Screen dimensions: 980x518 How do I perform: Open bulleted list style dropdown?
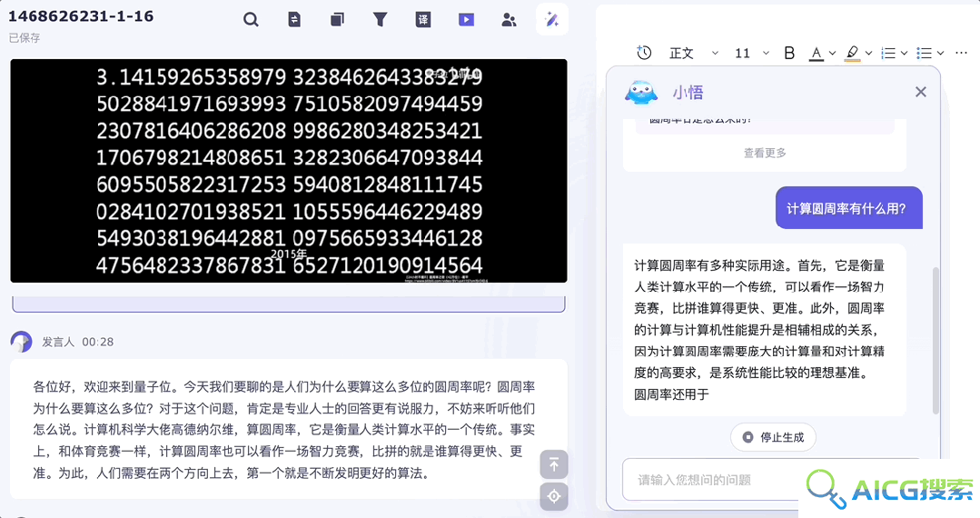[x=940, y=54]
